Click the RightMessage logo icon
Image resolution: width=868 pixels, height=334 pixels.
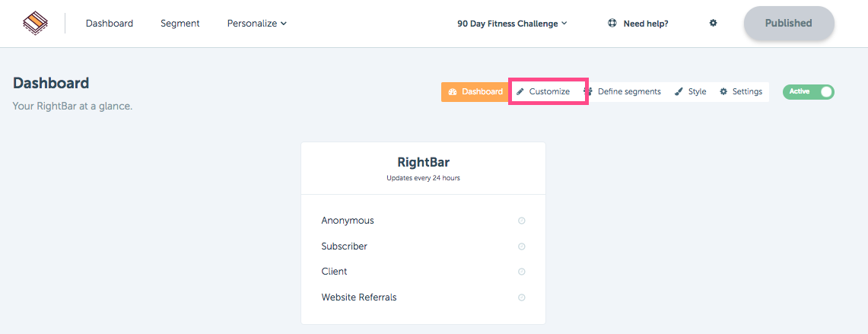coord(35,24)
